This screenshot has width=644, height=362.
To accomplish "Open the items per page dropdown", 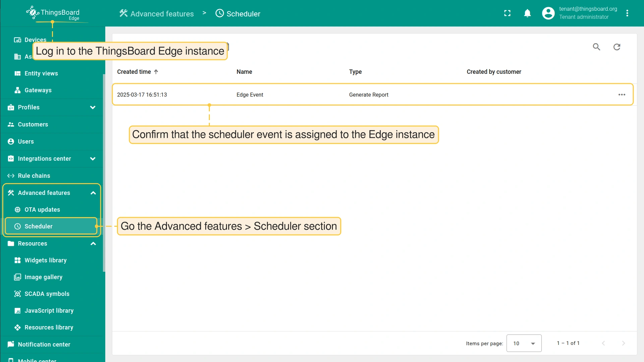I will pyautogui.click(x=524, y=343).
